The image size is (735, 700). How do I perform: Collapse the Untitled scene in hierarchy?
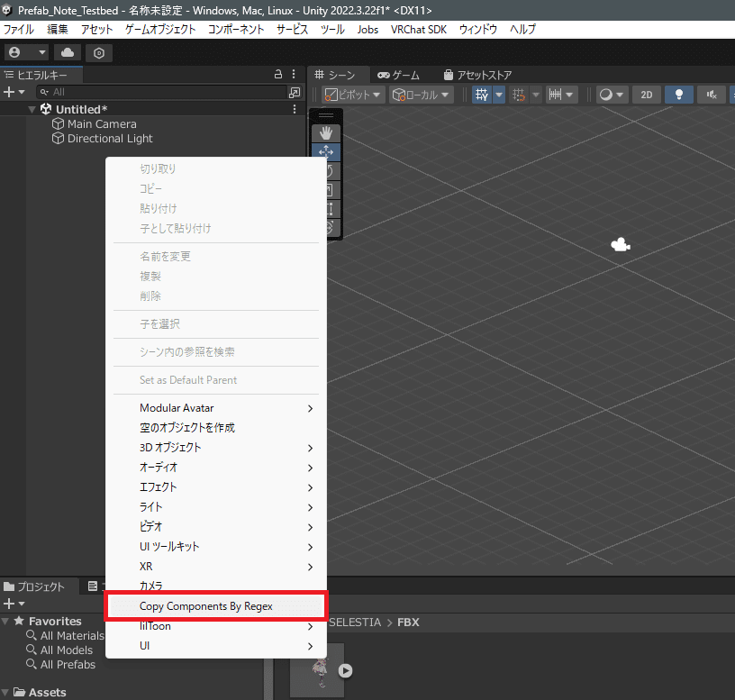32,108
